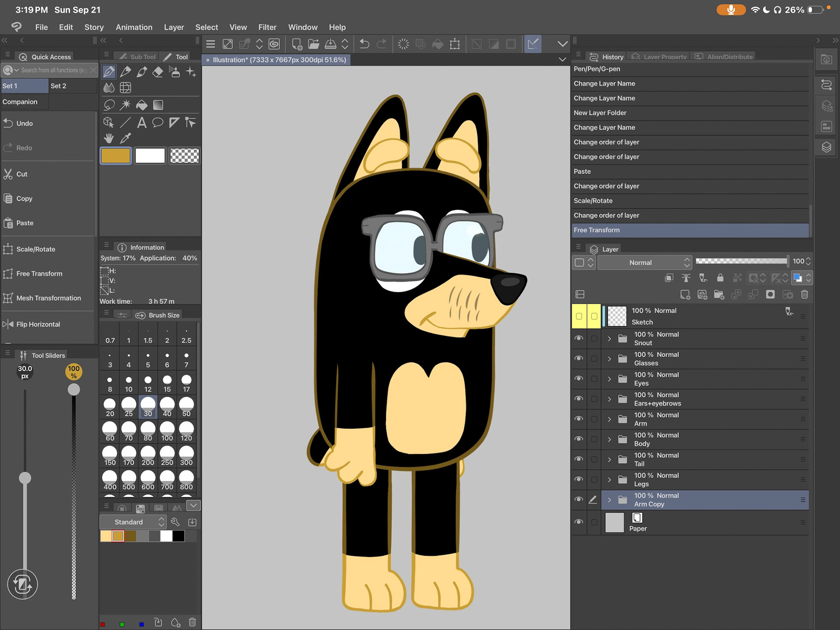
Task: Click the Auto select magic wand tool
Action: [x=126, y=105]
